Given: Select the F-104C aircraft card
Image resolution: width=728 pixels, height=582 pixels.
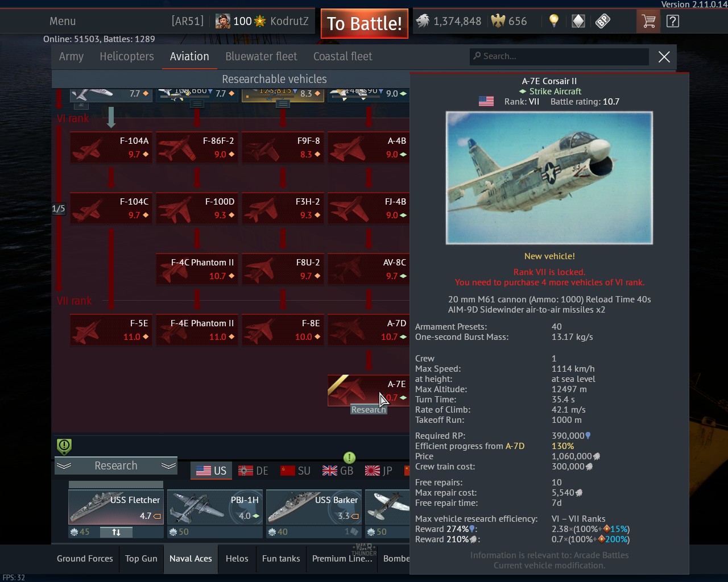Looking at the screenshot, I should click(x=111, y=209).
